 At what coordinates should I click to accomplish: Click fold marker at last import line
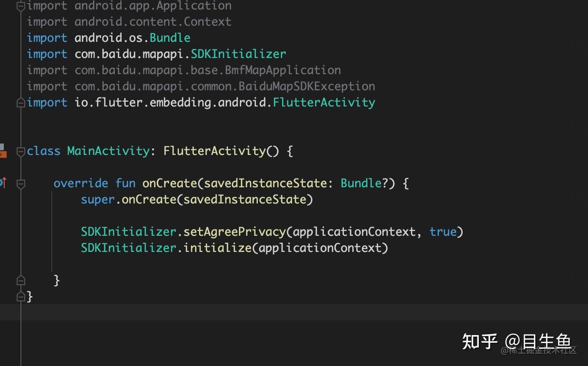coord(20,102)
